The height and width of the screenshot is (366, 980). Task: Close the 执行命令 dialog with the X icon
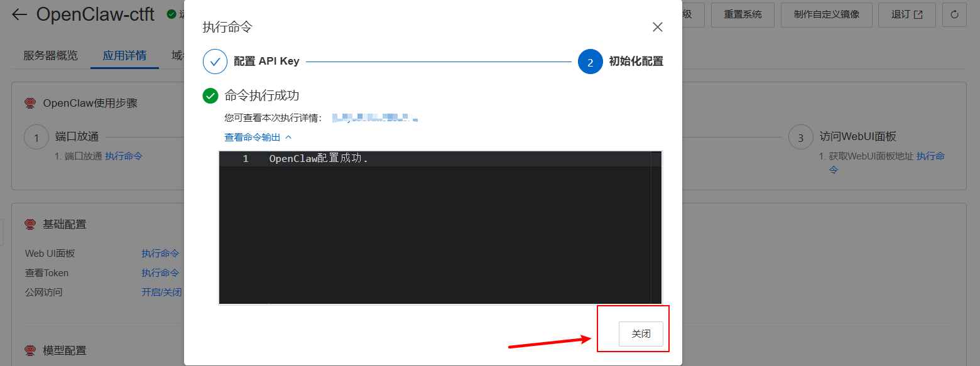tap(657, 27)
